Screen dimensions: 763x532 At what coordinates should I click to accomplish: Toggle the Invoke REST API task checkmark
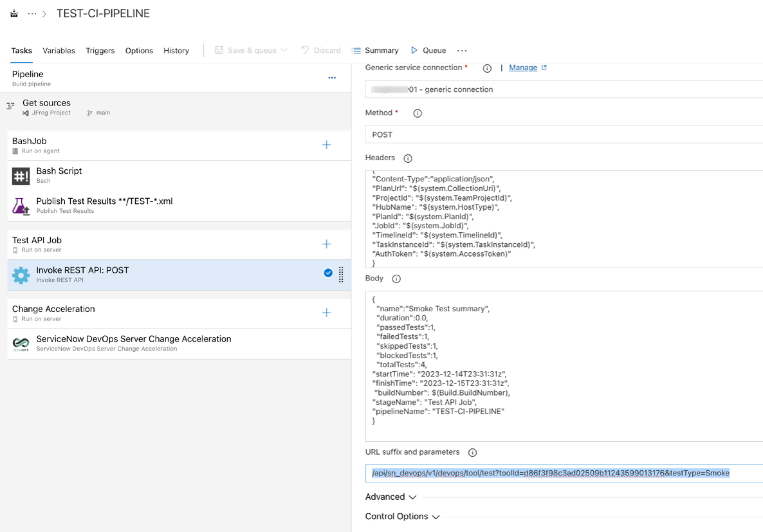(x=328, y=273)
